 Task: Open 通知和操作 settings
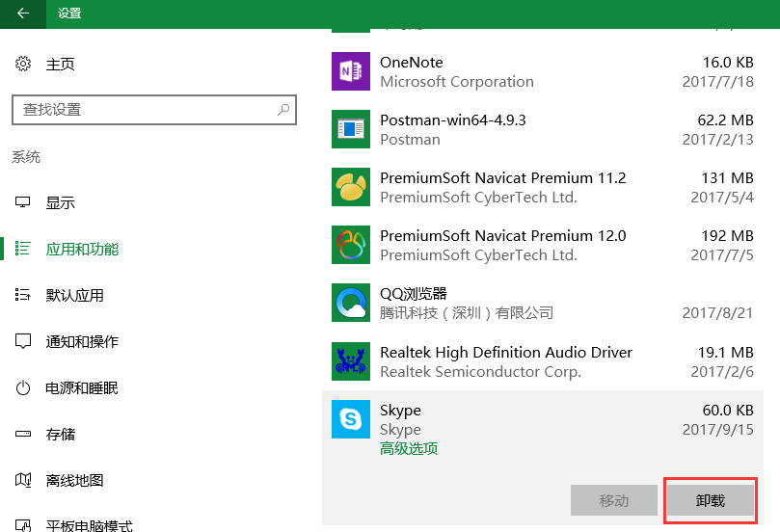click(82, 341)
